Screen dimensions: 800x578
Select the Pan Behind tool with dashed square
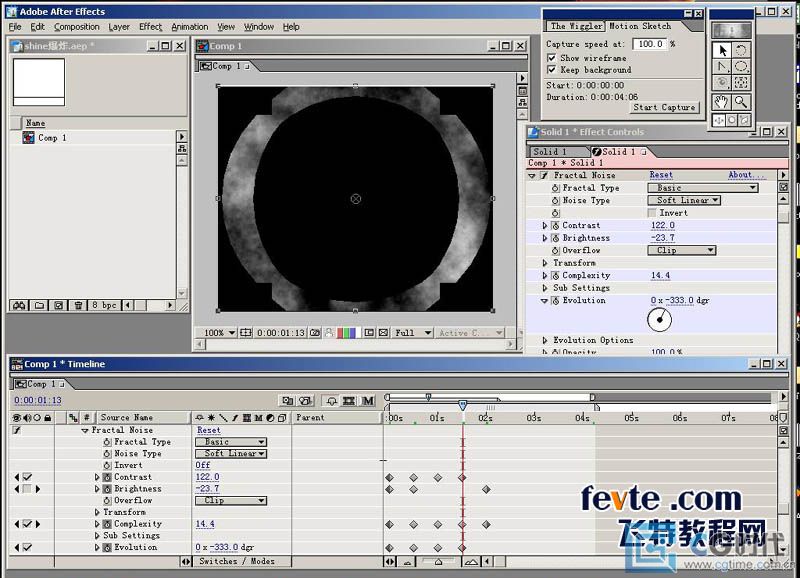741,83
